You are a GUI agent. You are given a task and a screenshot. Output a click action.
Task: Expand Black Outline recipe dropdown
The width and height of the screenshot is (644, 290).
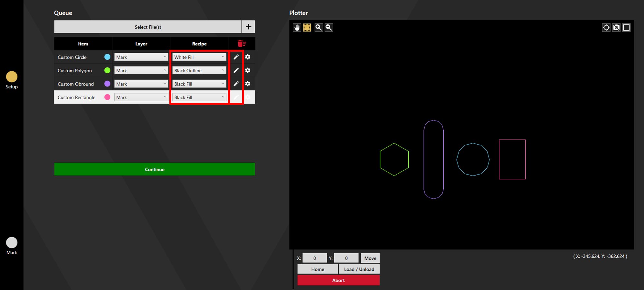point(199,71)
